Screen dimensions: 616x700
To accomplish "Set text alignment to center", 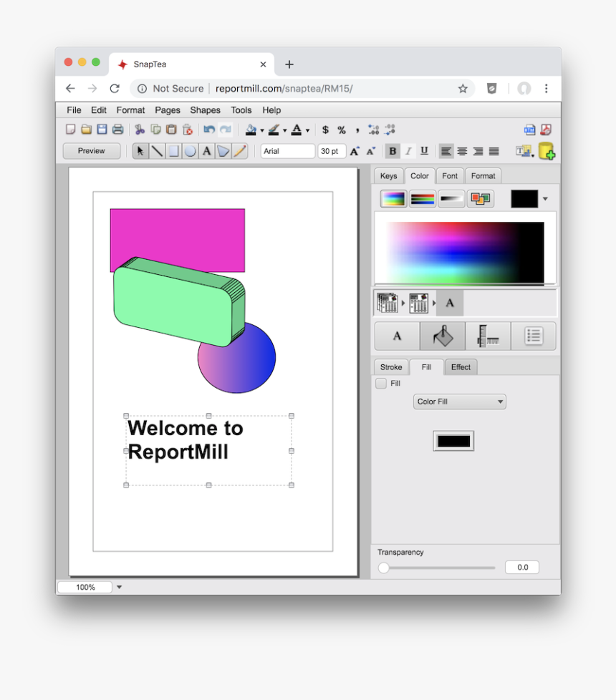I will tap(462, 151).
